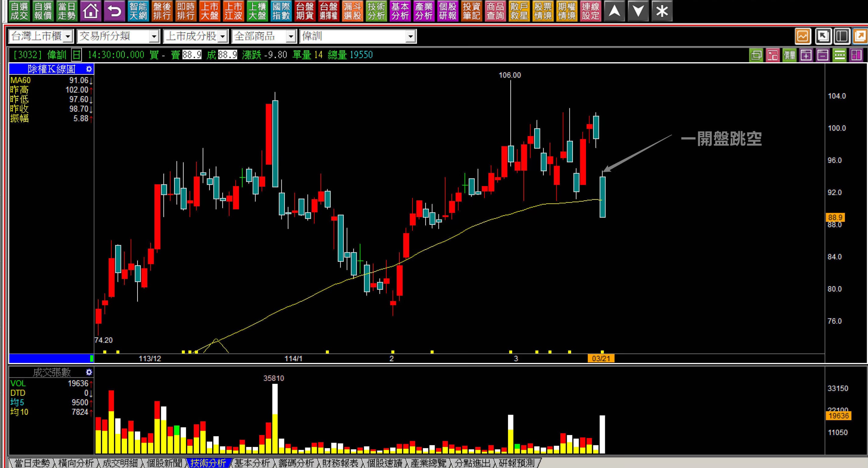Screen dimensions: 868x468
Task: Click the split-pane layout icon
Action: coord(841,36)
